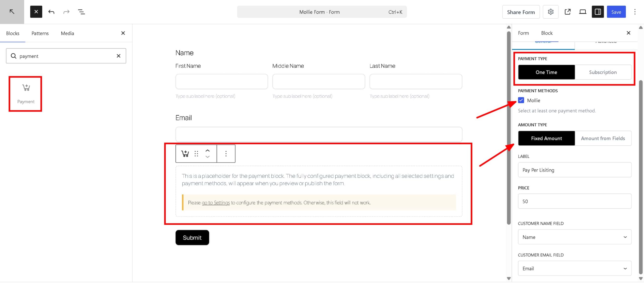Edit the Label field Pay Per Lisiting
644x283 pixels.
(x=575, y=170)
